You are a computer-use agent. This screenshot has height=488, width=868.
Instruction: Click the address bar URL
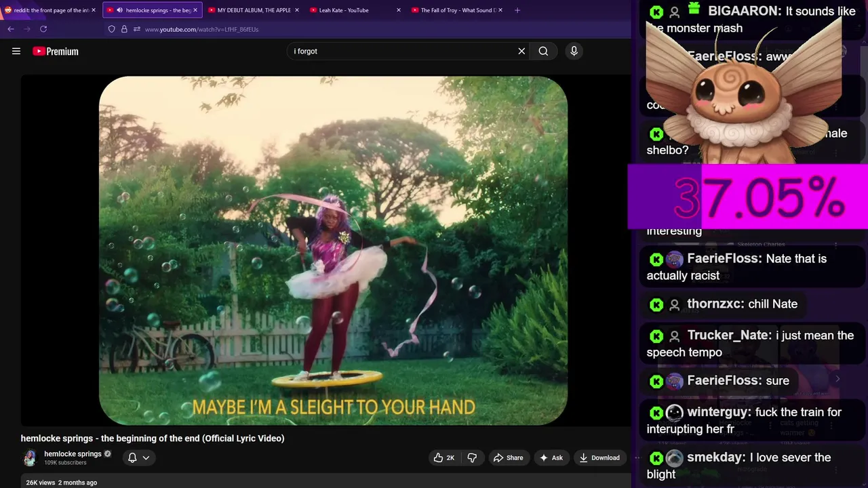pos(201,29)
